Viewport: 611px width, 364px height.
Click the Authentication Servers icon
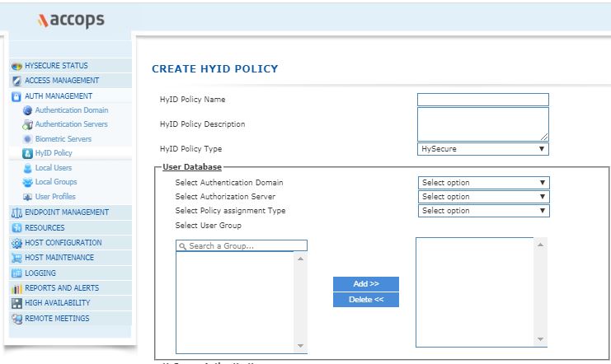pyautogui.click(x=27, y=124)
